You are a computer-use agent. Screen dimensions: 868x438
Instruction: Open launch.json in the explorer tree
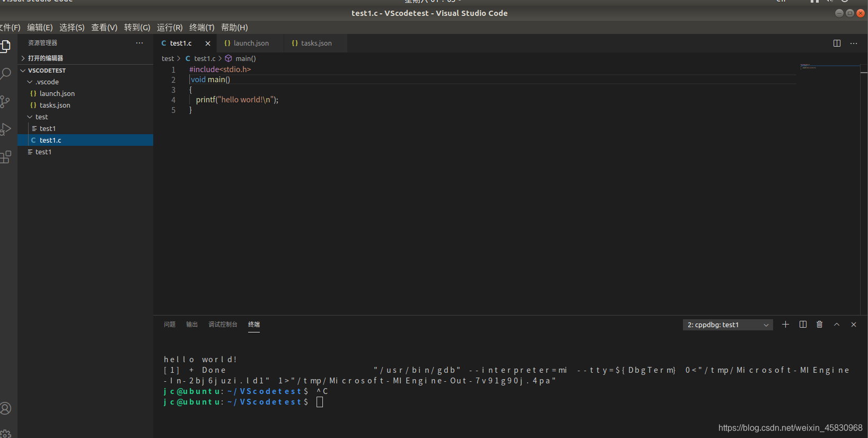[x=85, y=93]
